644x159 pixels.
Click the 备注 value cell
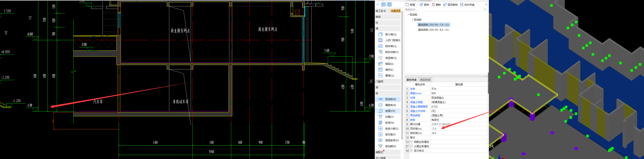[459, 138]
